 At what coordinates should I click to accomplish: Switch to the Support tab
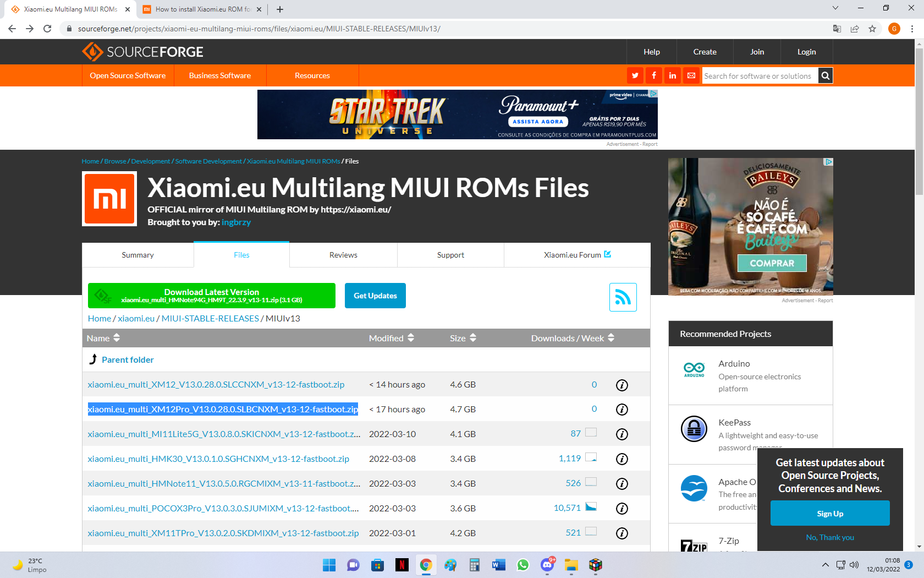(450, 255)
